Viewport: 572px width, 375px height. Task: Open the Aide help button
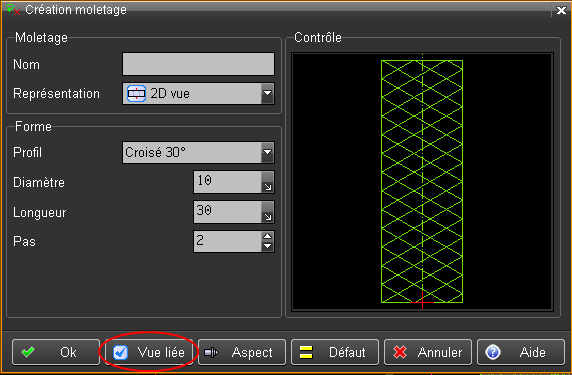pos(521,352)
